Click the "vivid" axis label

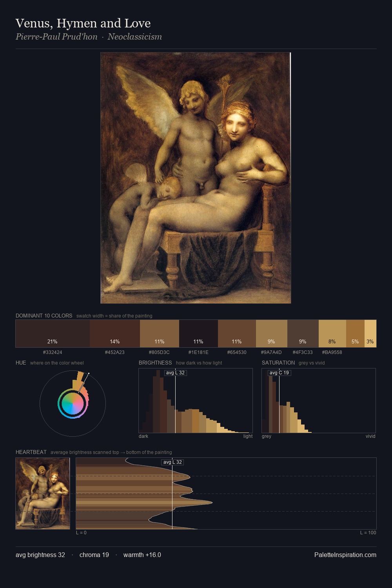(x=370, y=436)
